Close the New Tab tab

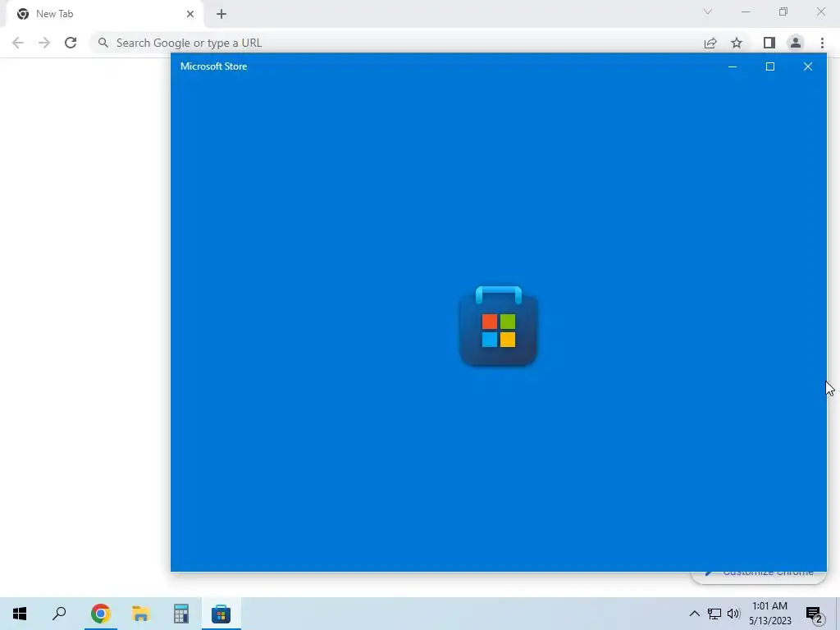click(190, 14)
